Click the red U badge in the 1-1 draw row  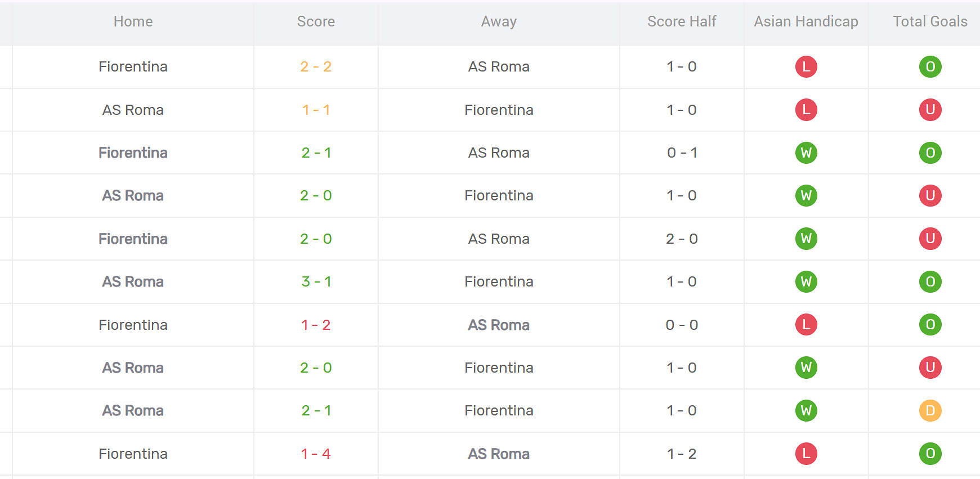pos(930,110)
